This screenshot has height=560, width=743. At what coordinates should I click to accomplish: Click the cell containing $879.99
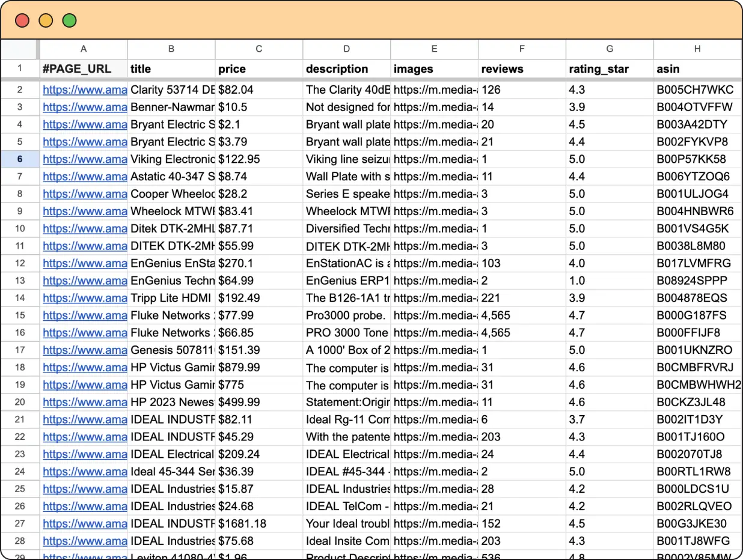(x=258, y=368)
